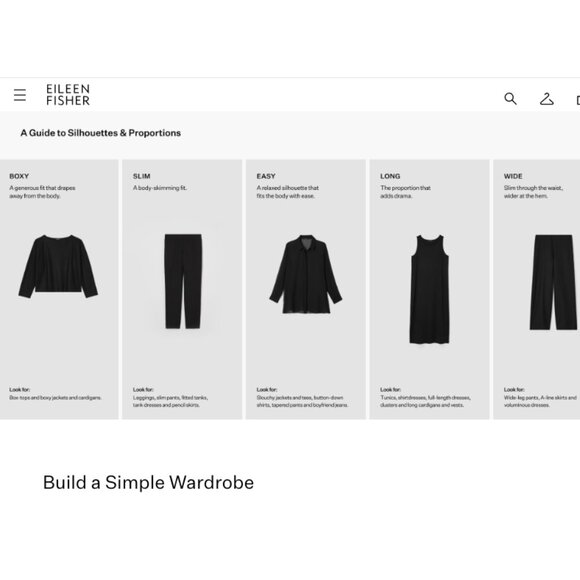Select the boxy black top image

coord(58,266)
